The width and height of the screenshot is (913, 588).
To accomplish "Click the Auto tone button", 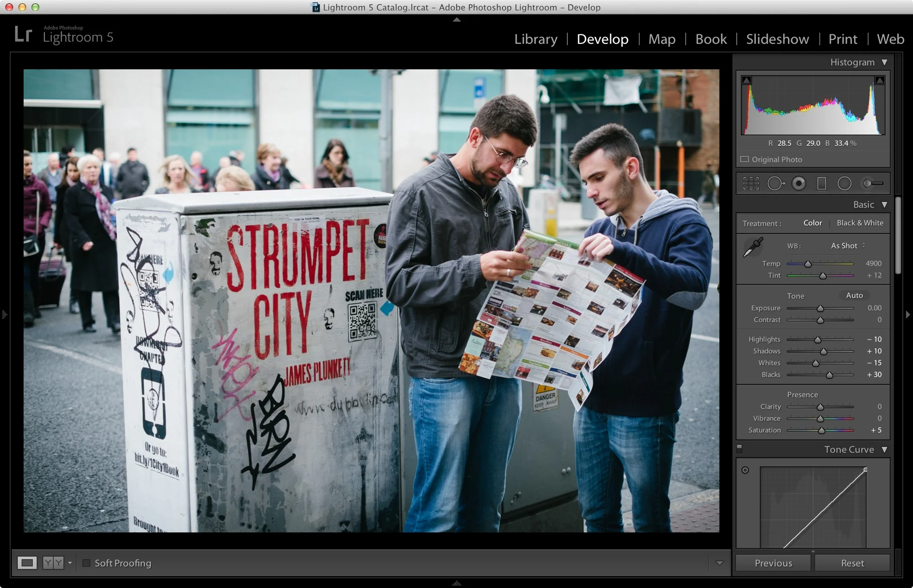I will [x=854, y=295].
